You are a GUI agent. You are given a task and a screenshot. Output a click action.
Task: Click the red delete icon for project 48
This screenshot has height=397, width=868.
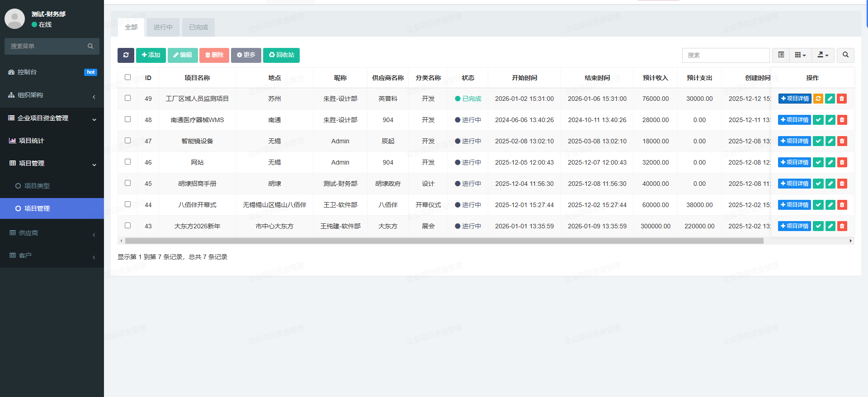point(842,120)
